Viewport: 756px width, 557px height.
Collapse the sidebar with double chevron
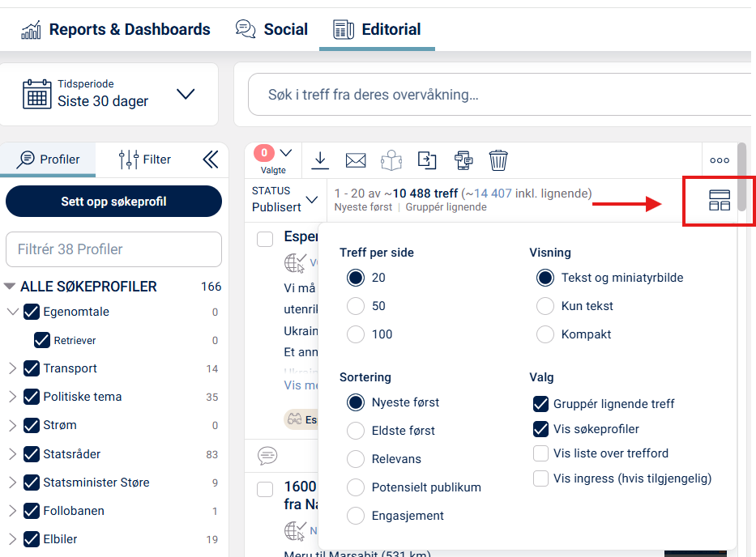click(x=210, y=159)
